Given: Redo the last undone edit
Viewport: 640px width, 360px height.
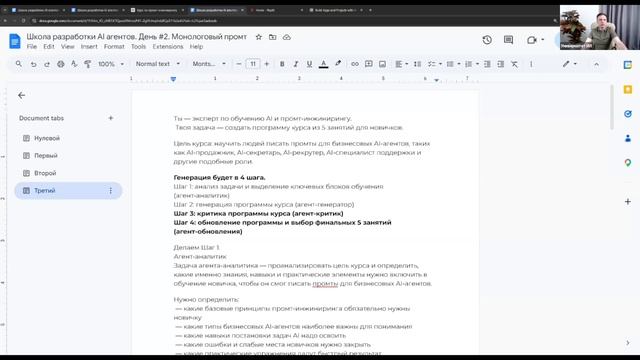Looking at the screenshot, I should click(47, 64).
